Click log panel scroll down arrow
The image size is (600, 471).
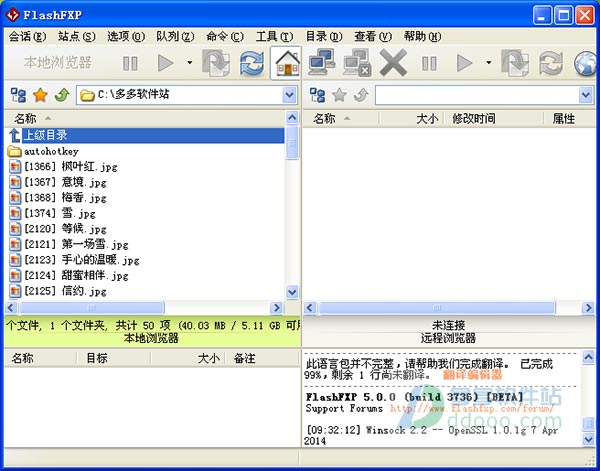tap(588, 439)
